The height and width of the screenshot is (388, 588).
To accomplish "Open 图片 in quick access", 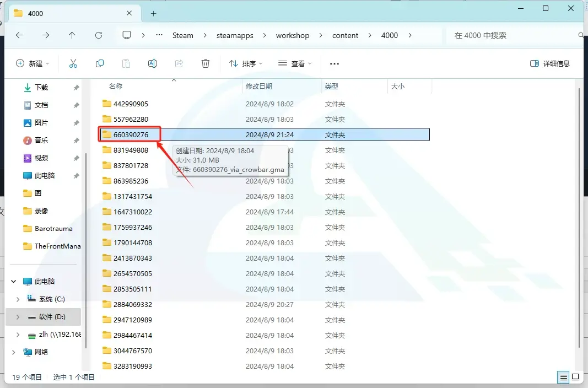I will click(x=41, y=122).
